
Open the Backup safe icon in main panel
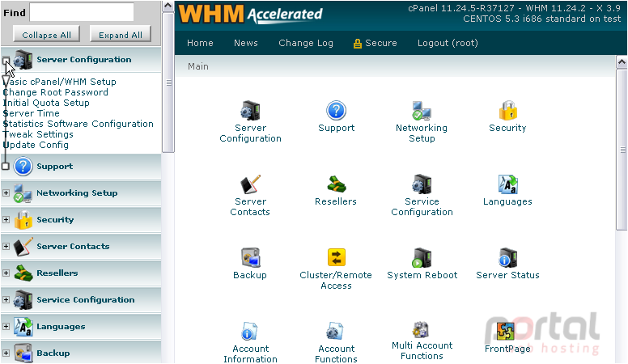250,258
